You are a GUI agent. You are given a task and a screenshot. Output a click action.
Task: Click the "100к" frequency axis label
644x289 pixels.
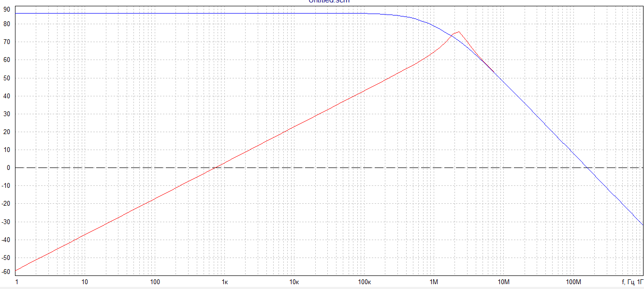click(x=365, y=282)
